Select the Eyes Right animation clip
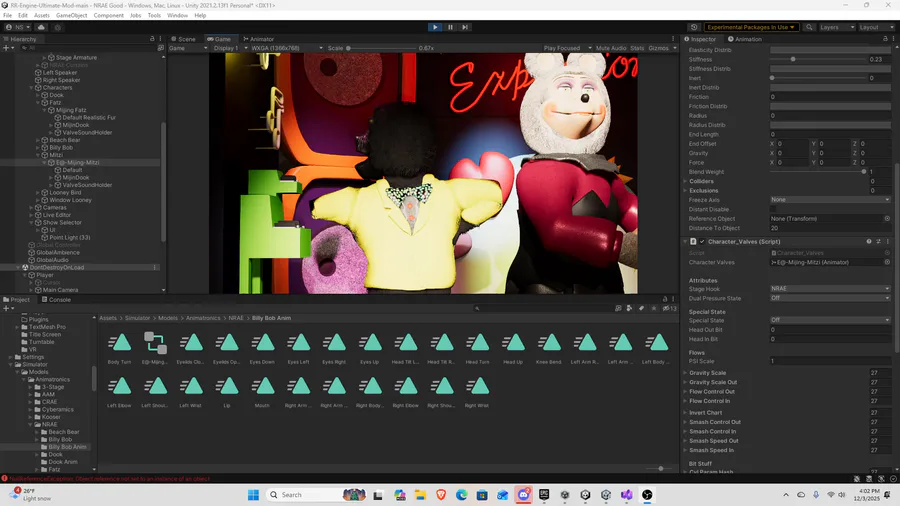The height and width of the screenshot is (506, 900). pos(334,348)
